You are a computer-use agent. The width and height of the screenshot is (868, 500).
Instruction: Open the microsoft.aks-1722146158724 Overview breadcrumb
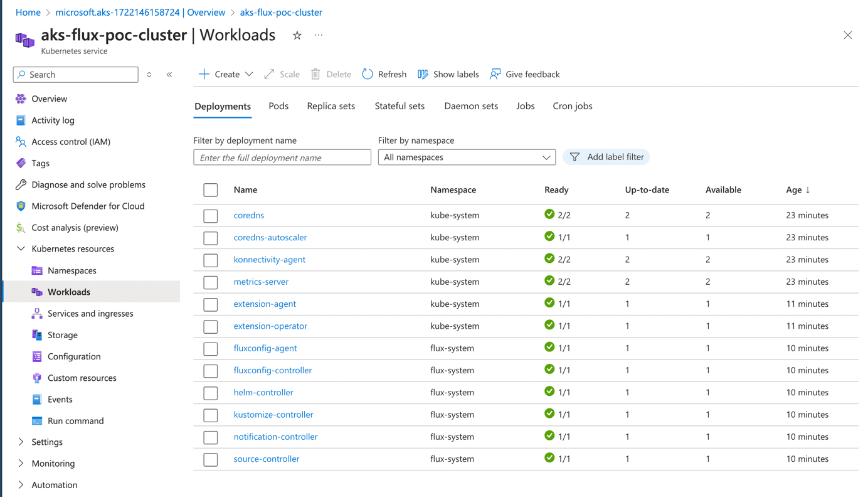coord(140,12)
